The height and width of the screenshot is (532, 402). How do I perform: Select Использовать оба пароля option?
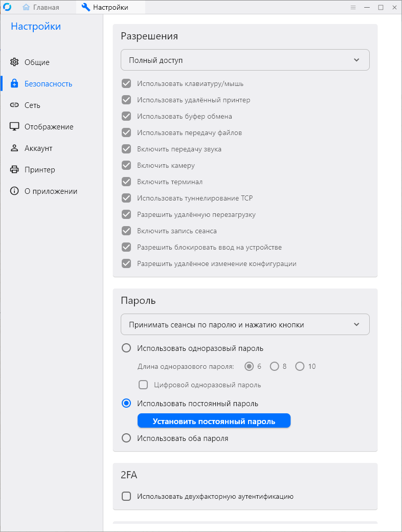126,438
